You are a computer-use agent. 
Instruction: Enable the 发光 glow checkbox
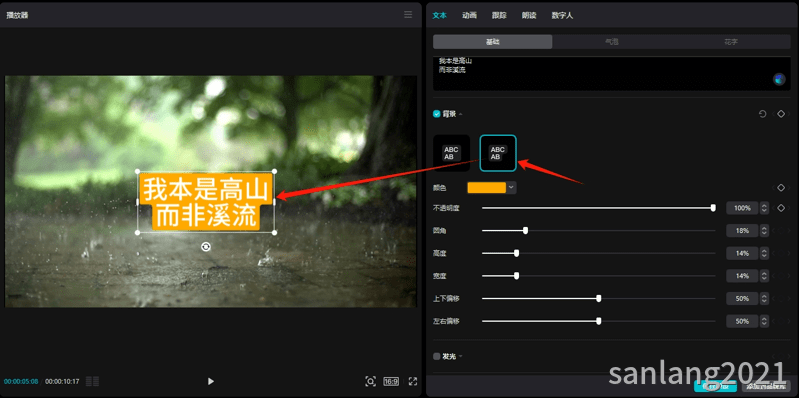pos(437,356)
